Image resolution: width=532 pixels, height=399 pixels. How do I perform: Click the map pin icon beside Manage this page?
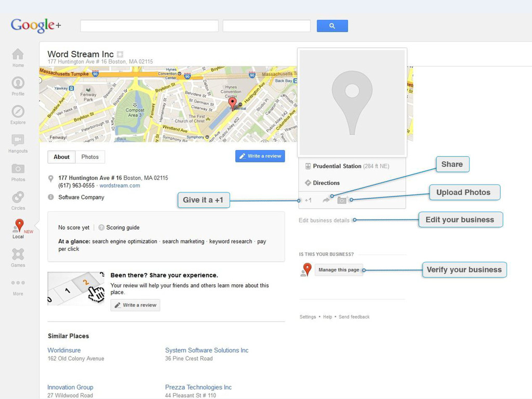click(x=307, y=270)
